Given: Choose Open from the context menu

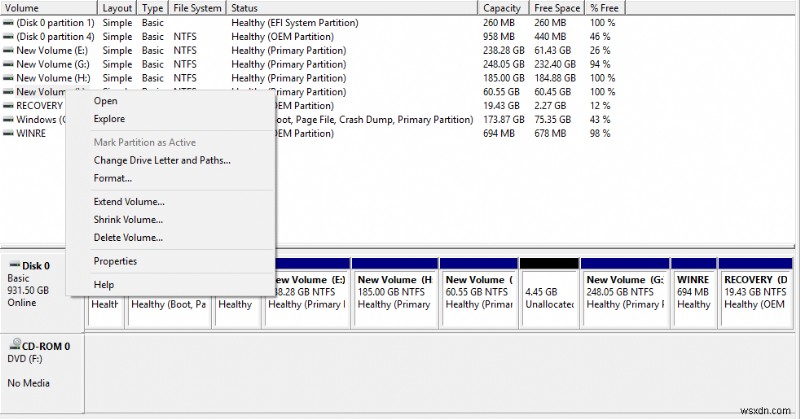Looking at the screenshot, I should [106, 101].
